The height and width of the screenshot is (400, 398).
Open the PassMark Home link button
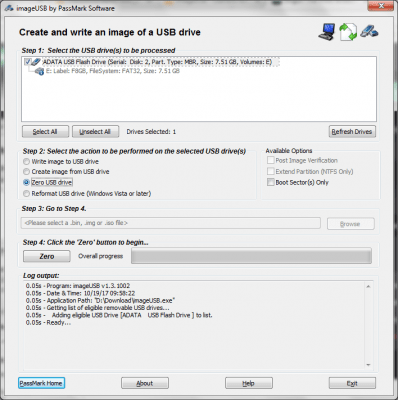click(41, 383)
